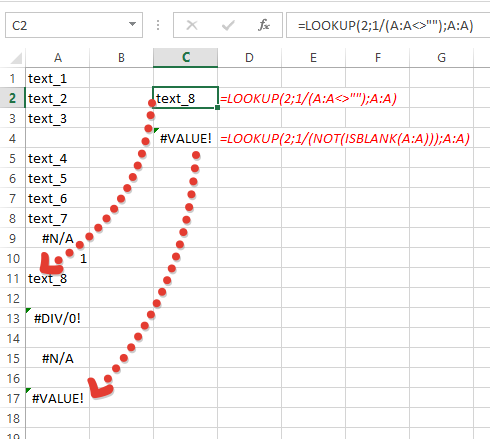The width and height of the screenshot is (490, 439).
Task: Select column A header
Action: [x=58, y=58]
